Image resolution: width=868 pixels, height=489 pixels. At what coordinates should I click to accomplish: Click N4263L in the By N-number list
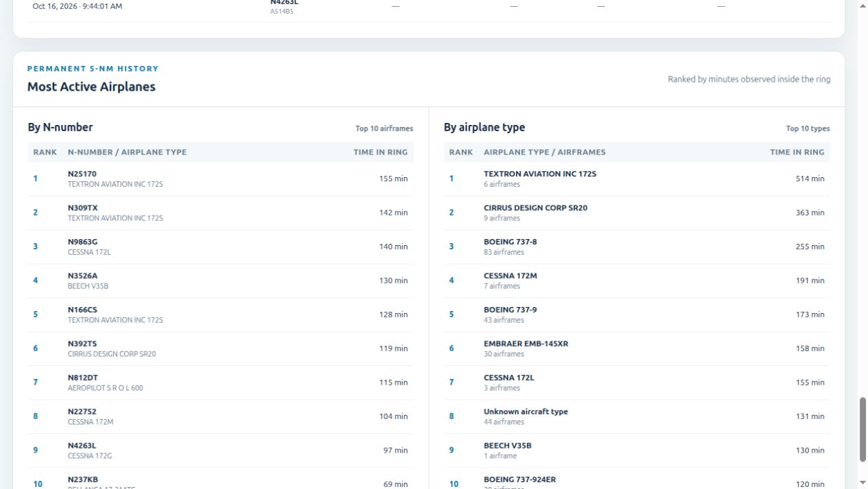pos(82,446)
